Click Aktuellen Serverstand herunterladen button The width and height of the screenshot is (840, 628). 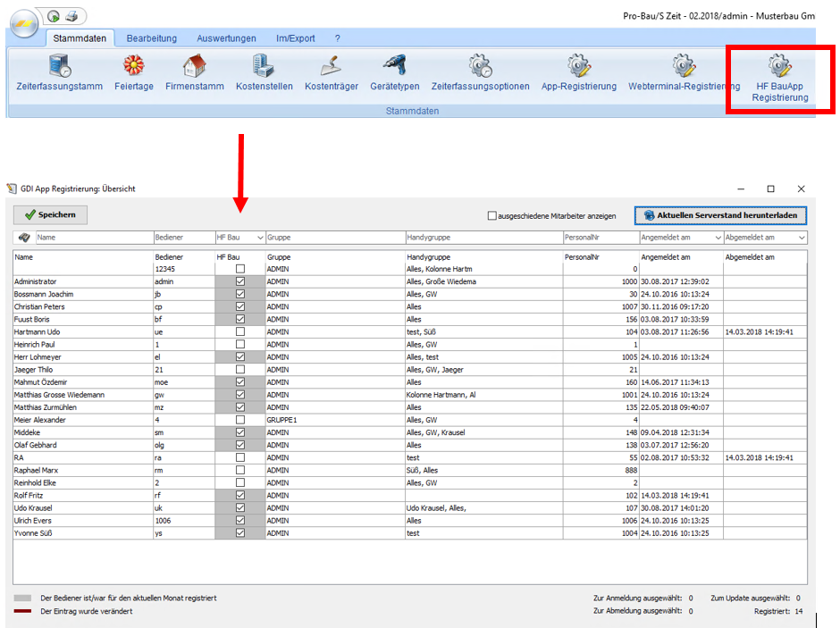click(721, 215)
